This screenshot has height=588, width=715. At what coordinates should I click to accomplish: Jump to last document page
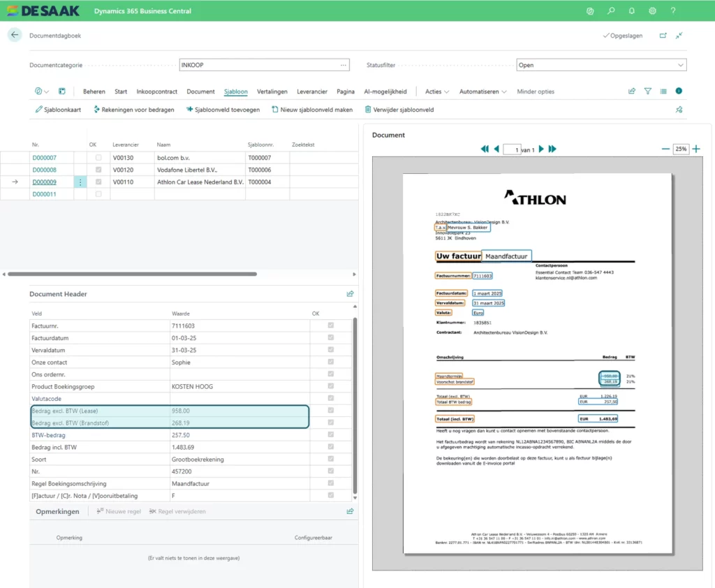(x=552, y=149)
